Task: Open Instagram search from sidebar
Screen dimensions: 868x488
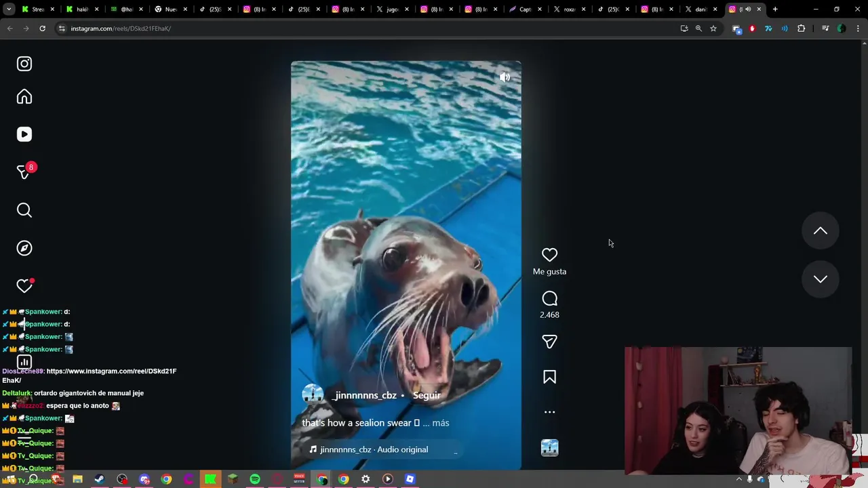Action: [x=24, y=210]
